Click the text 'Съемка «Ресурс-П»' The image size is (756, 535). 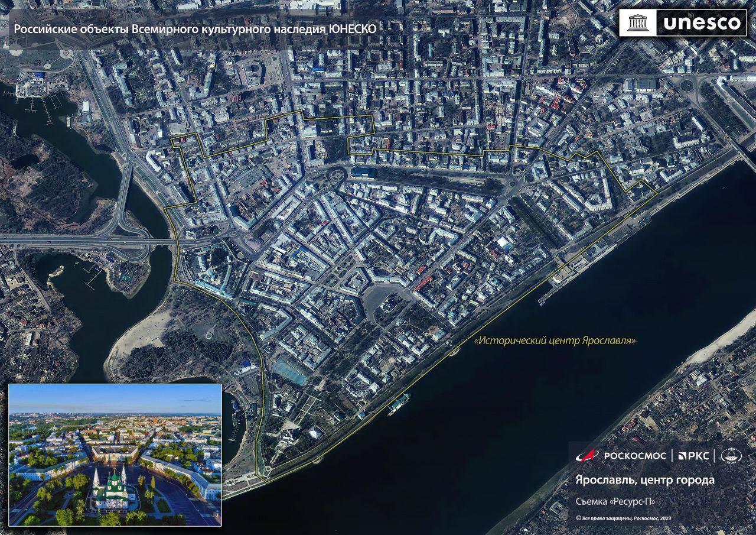tap(615, 501)
